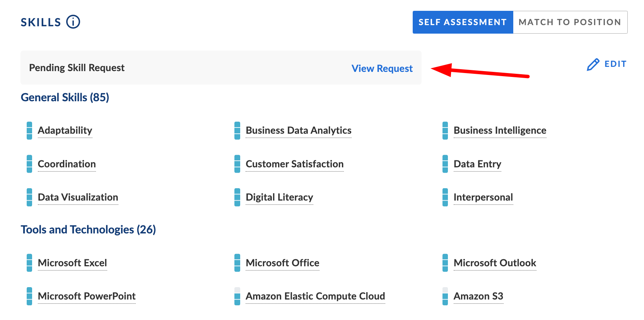Click the Edit pencil icon

(593, 65)
